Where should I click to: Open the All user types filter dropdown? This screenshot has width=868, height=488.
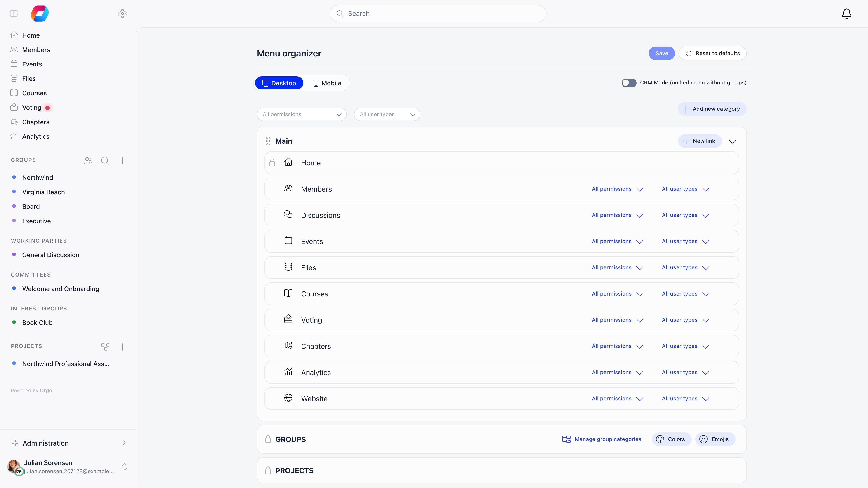pos(387,115)
